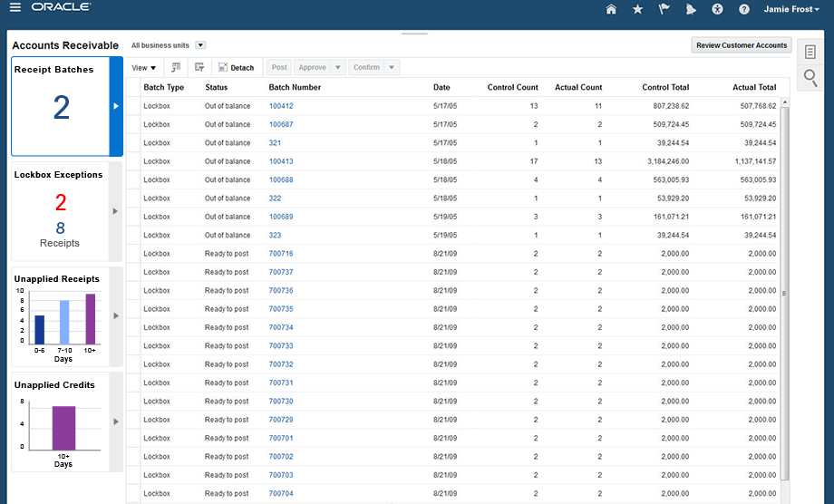
Task: Open Accessibility settings icon
Action: (717, 9)
